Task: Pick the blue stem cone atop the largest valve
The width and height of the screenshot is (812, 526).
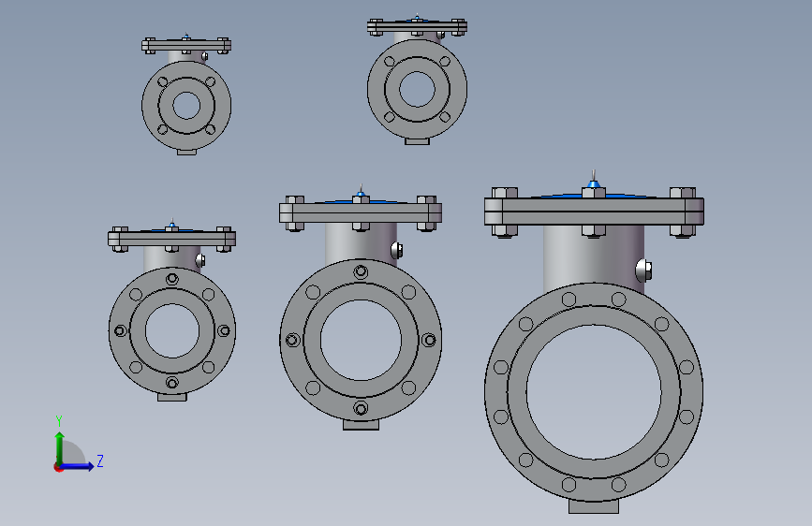Action: pos(594,183)
